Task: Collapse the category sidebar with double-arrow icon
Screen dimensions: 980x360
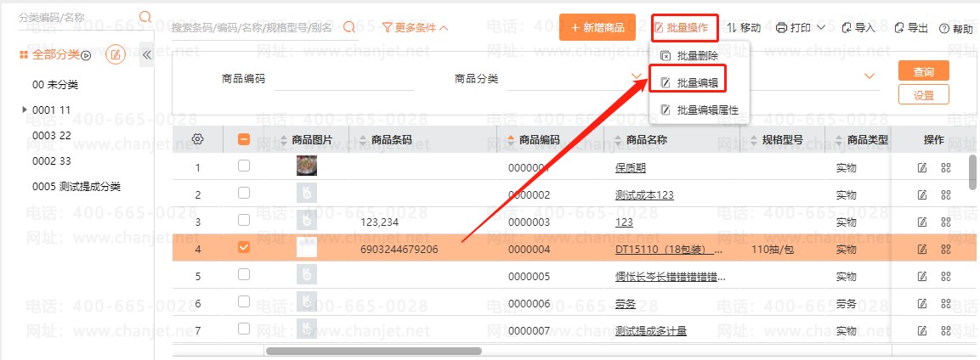Action: pyautogui.click(x=148, y=55)
